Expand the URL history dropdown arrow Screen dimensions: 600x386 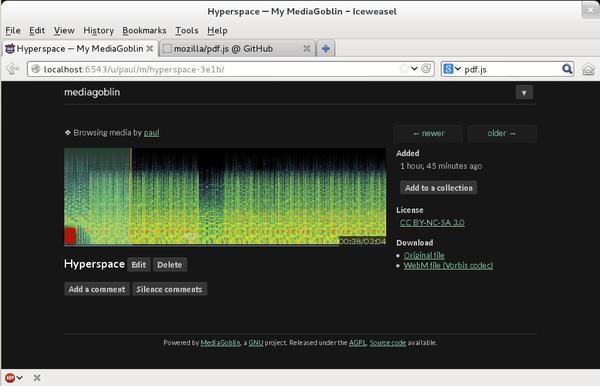click(414, 69)
